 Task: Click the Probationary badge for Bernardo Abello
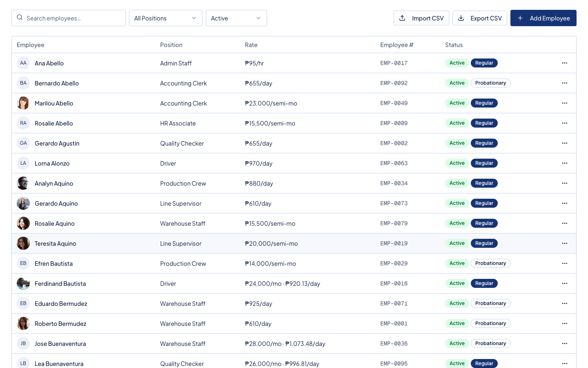tap(490, 83)
